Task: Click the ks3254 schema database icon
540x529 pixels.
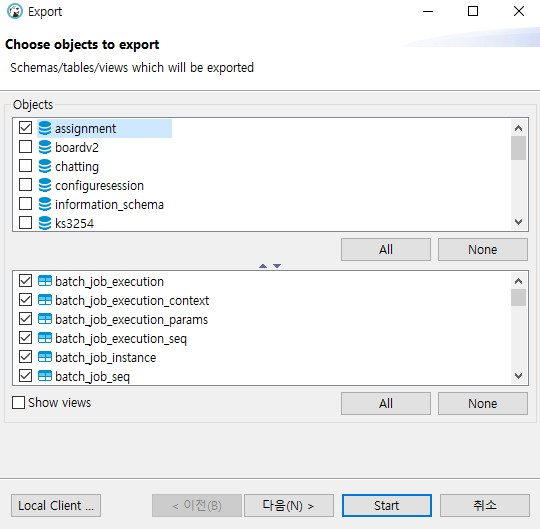Action: 45,223
